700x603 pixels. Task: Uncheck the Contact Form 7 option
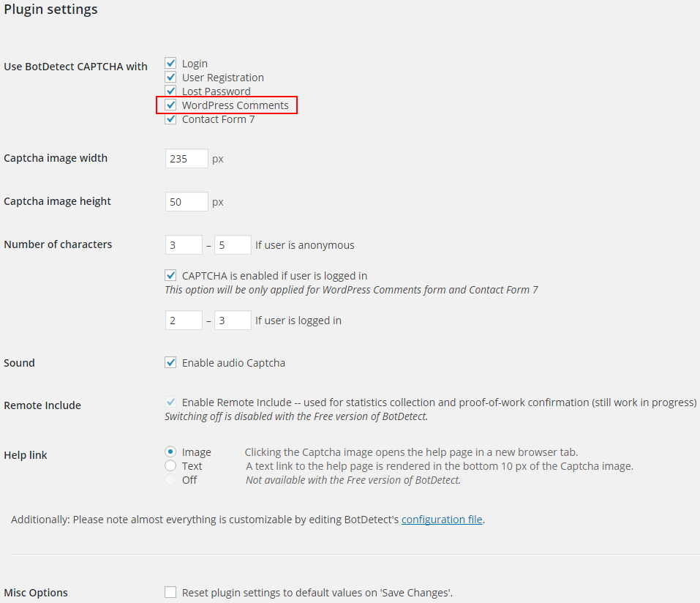170,119
